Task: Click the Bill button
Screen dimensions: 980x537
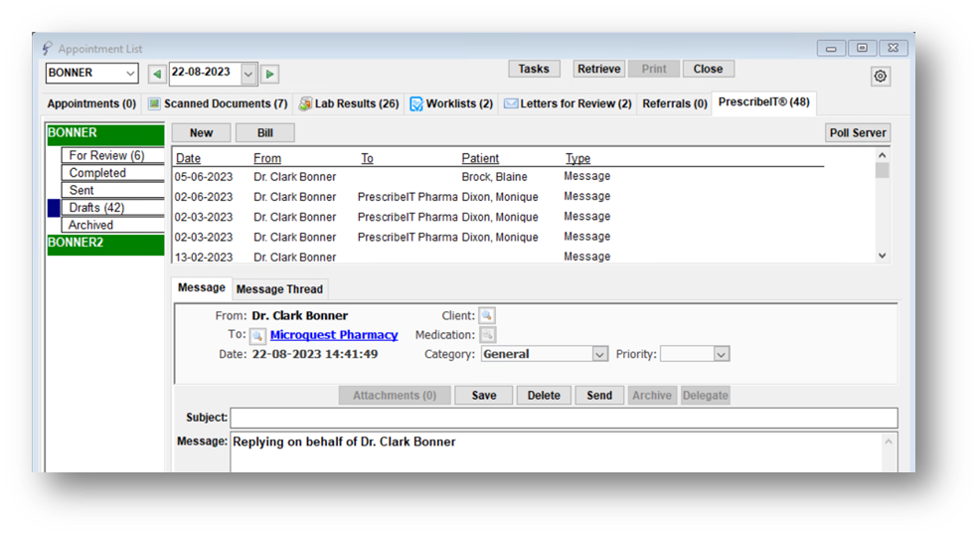Action: [265, 133]
